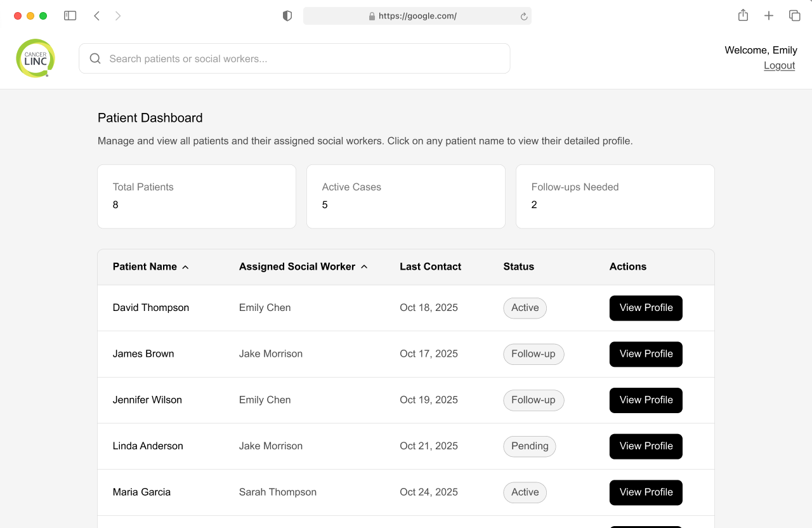The height and width of the screenshot is (528, 812).
Task: Click James Brown's Follow-up status badge
Action: pyautogui.click(x=534, y=354)
